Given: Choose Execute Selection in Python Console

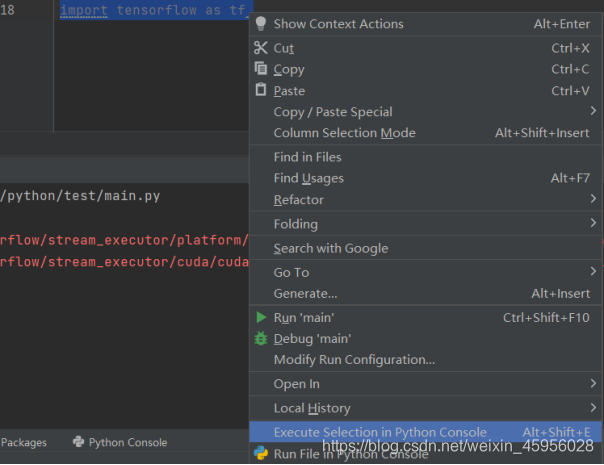Looking at the screenshot, I should click(425, 432).
